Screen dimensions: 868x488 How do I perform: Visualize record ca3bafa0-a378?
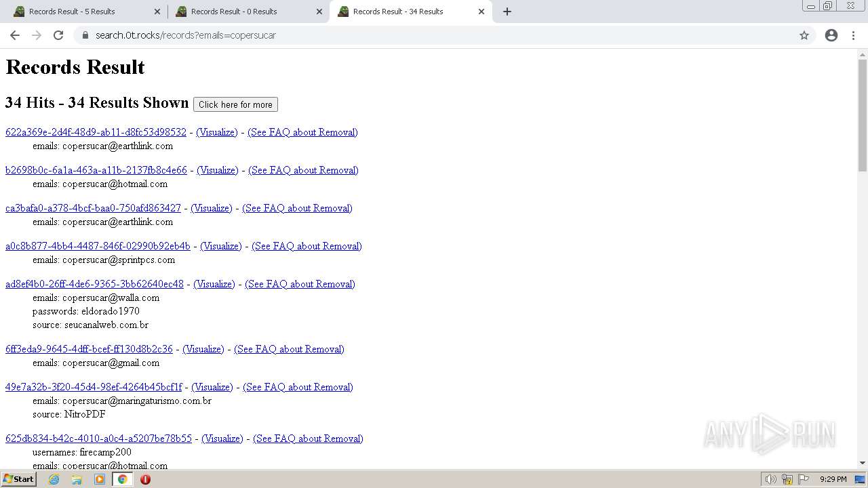(212, 208)
